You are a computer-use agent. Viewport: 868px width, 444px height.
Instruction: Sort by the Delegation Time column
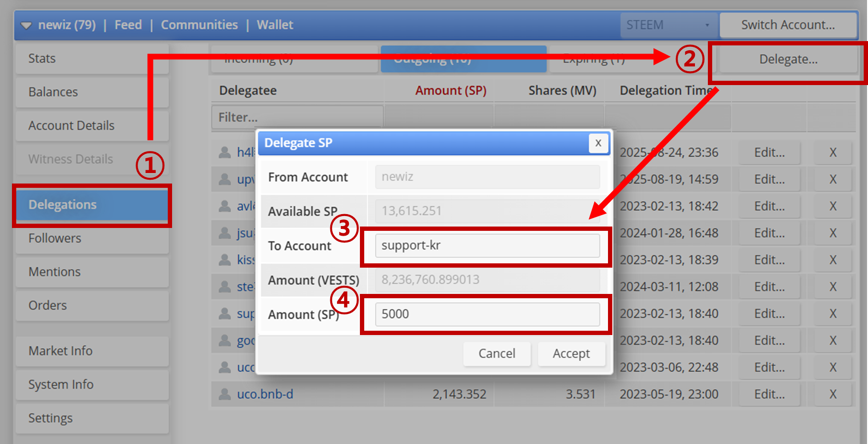667,90
